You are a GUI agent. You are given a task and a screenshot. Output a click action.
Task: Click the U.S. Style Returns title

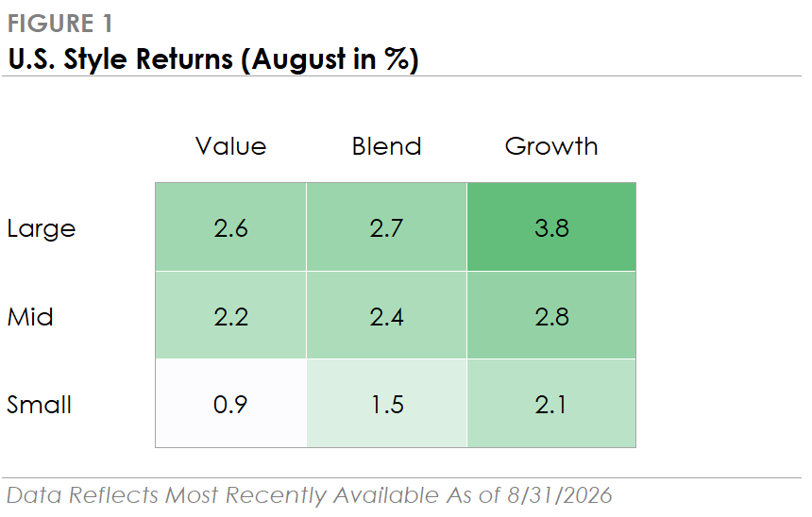point(213,59)
